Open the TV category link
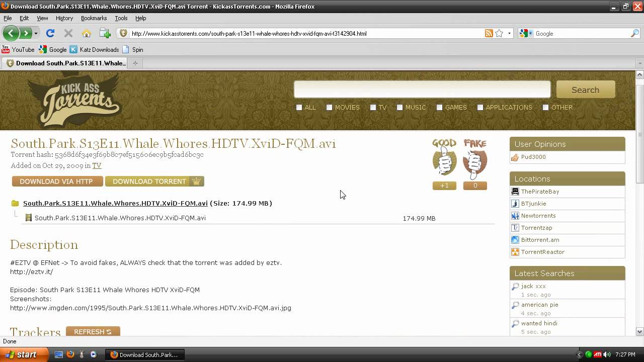The image size is (644, 362). point(97,165)
